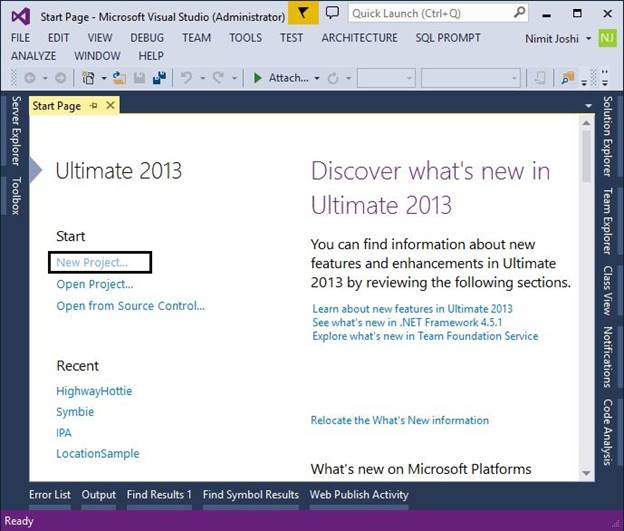The height and width of the screenshot is (531, 624).
Task: Click the Redo toolbar icon
Action: click(x=218, y=78)
